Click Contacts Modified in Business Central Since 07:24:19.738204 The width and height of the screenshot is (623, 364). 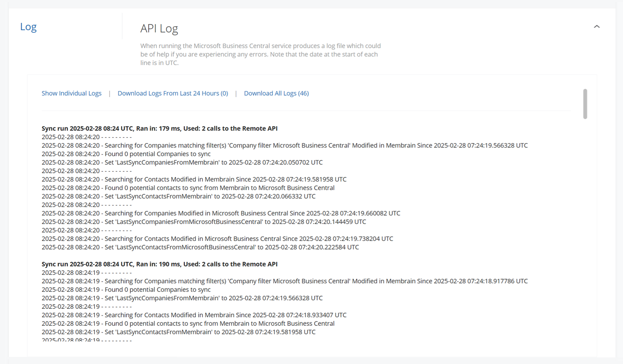pos(217,239)
